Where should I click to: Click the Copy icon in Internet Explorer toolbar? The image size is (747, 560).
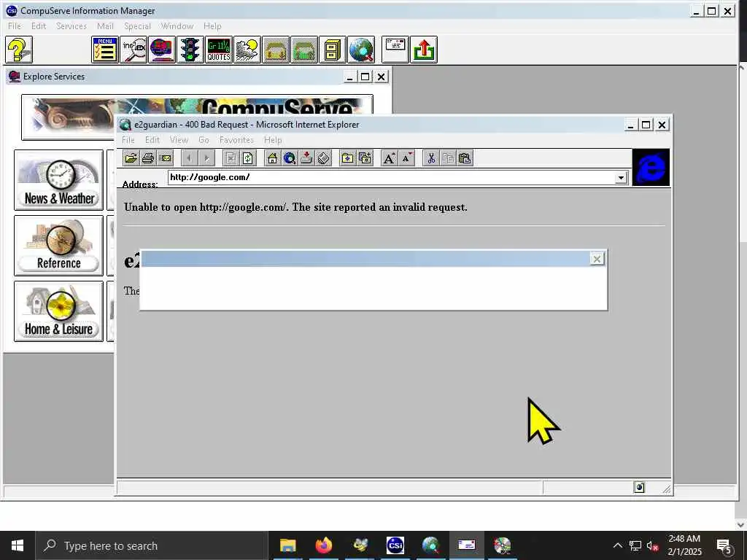click(x=449, y=158)
